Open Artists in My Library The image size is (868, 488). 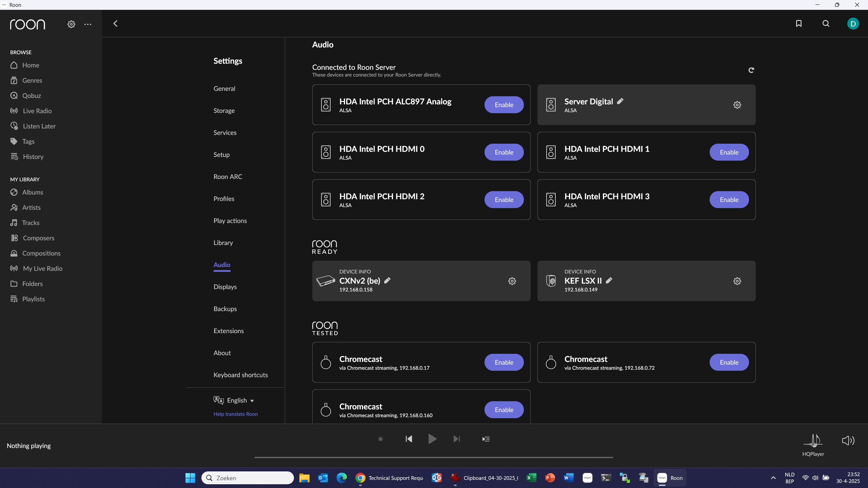[25, 207]
